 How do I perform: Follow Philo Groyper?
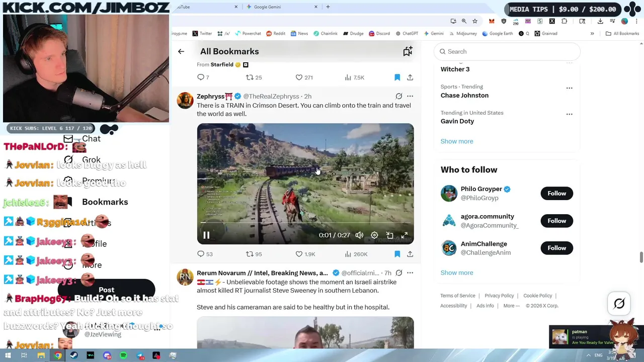click(556, 194)
